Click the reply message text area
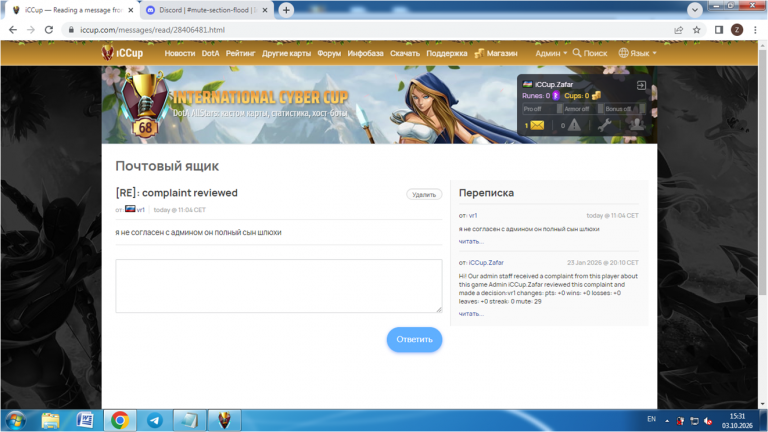This screenshot has width=768, height=432. [x=279, y=286]
